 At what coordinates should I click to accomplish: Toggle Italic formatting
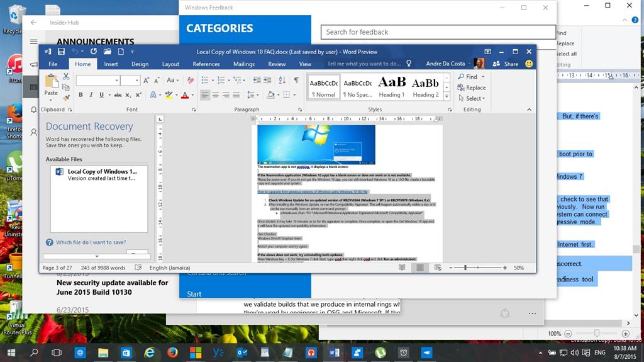pos(91,95)
